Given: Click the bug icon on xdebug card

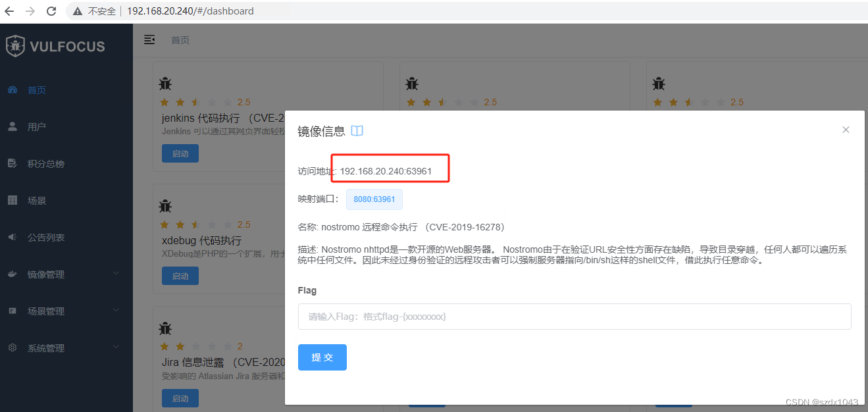Looking at the screenshot, I should click(x=165, y=206).
